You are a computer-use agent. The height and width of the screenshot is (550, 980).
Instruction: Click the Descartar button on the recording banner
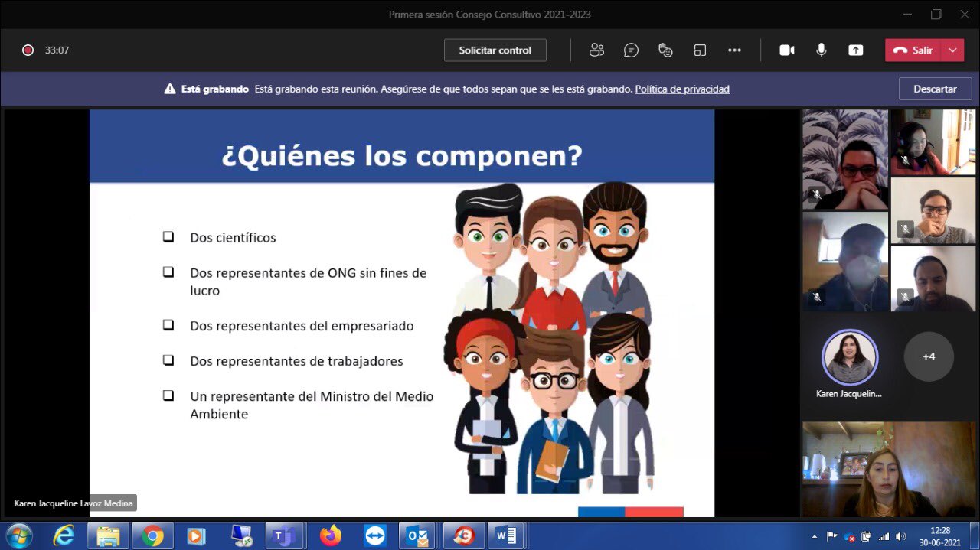click(935, 89)
